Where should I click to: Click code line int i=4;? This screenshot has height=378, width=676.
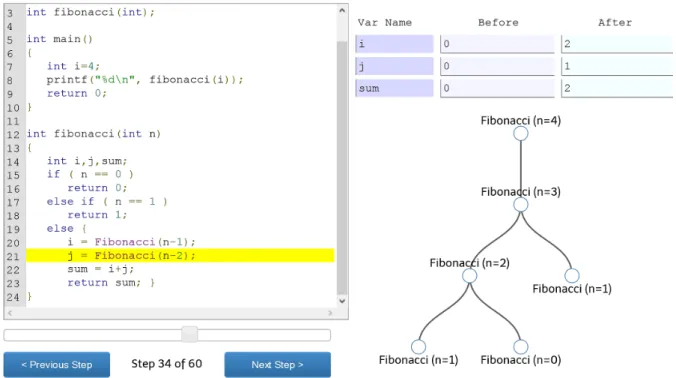73,66
